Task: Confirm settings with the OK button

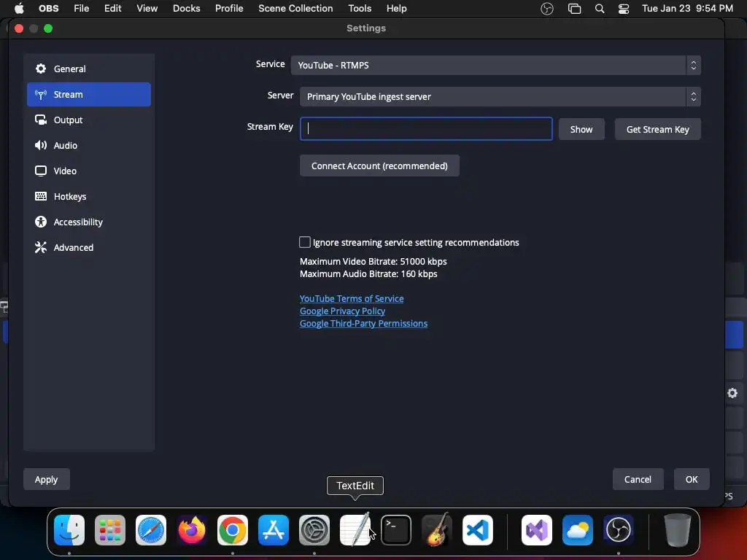Action: 692,480
